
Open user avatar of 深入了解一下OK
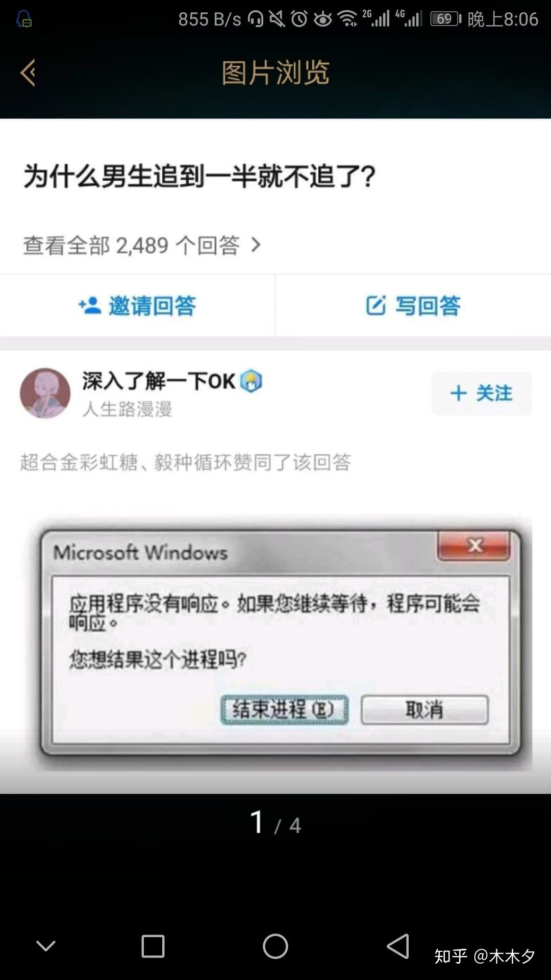45,393
